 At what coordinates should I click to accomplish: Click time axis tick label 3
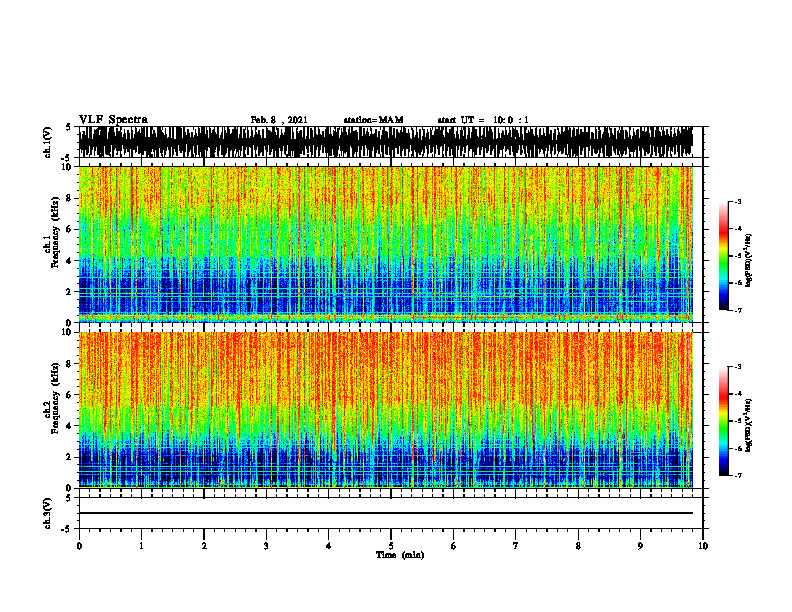coord(266,546)
